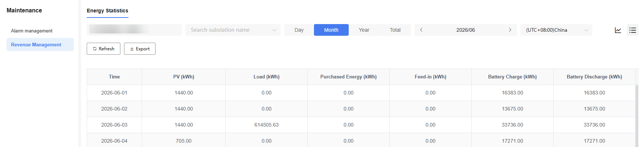
Task: Open Revenue Management in sidebar
Action: pos(40,45)
